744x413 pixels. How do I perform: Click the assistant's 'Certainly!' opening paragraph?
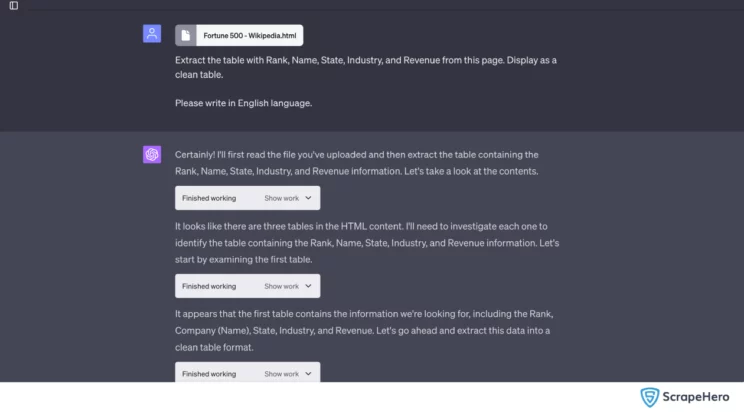pyautogui.click(x=357, y=163)
